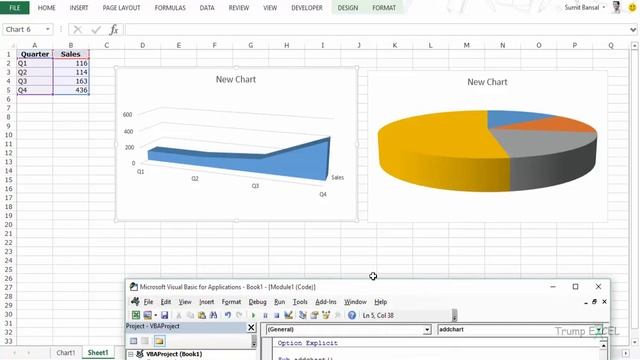Click the Copy icon in VBA toolbar
640x360 pixels.
point(190,315)
